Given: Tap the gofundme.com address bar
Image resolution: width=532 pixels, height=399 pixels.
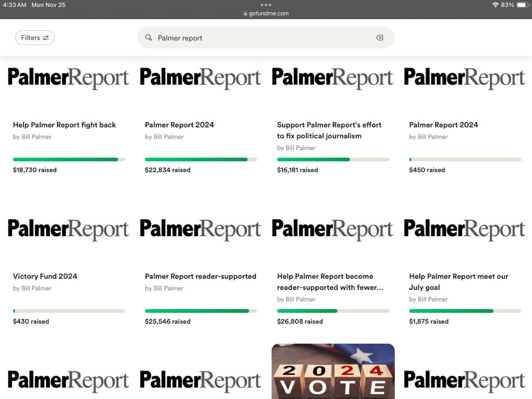Looking at the screenshot, I should 266,13.
